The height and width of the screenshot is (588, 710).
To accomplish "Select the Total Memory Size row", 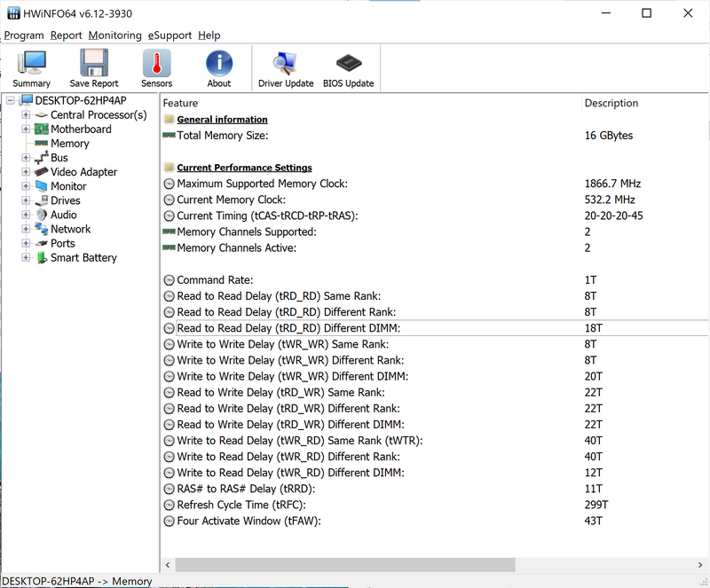I will pyautogui.click(x=435, y=136).
